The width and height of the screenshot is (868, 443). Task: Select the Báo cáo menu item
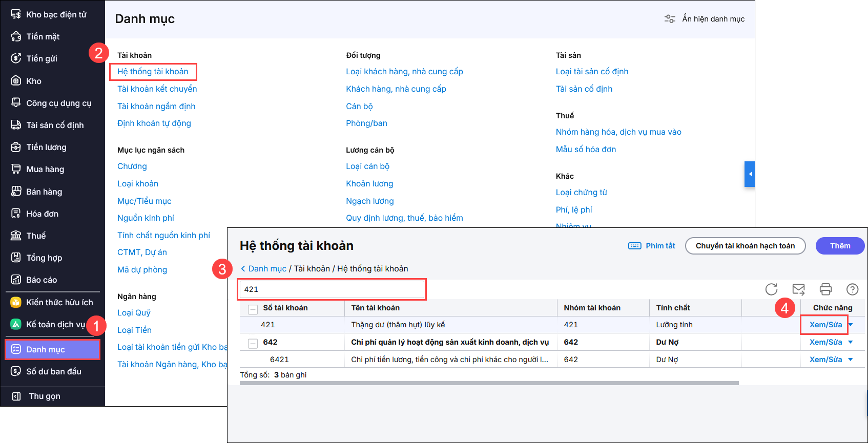pos(42,280)
